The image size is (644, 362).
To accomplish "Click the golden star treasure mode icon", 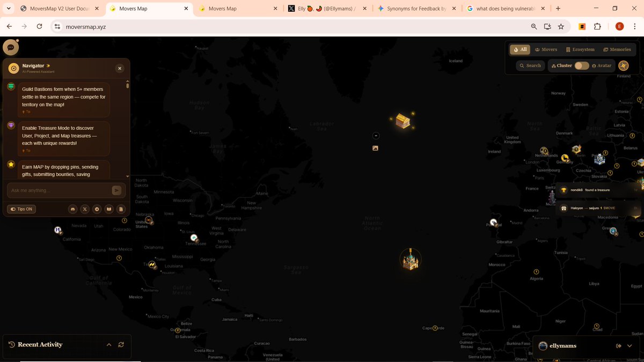I will click(x=623, y=65).
